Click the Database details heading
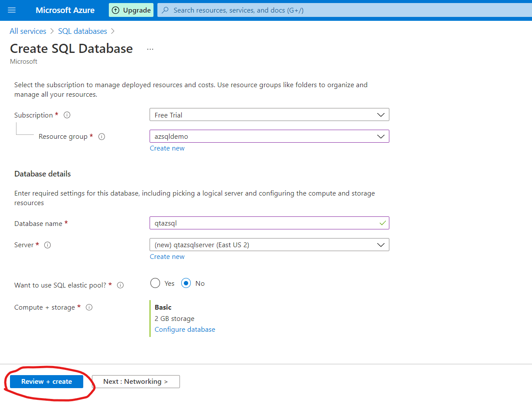The height and width of the screenshot is (402, 532). pos(42,173)
